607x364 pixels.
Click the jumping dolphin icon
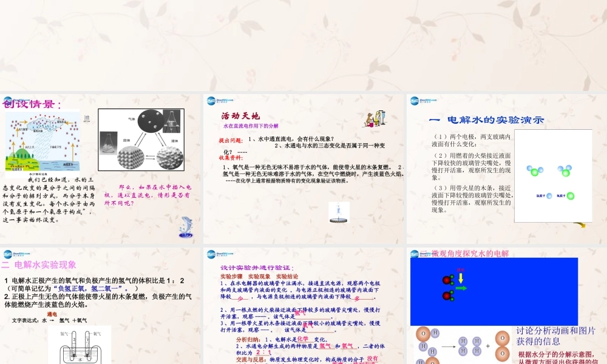tap(186, 227)
